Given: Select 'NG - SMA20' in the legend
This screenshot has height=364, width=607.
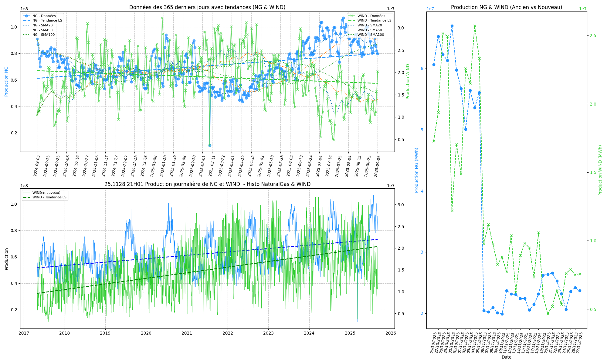Looking at the screenshot, I should [x=42, y=25].
